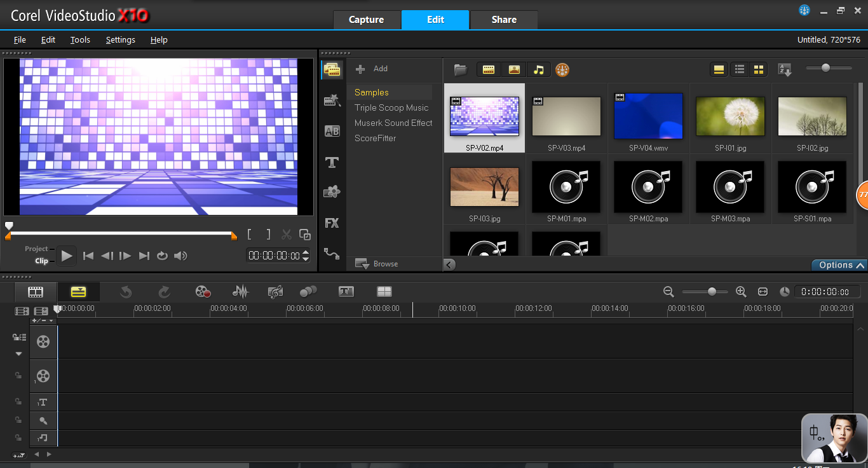Click the mark-out bracket in preview panel
The height and width of the screenshot is (468, 868).
pyautogui.click(x=269, y=235)
